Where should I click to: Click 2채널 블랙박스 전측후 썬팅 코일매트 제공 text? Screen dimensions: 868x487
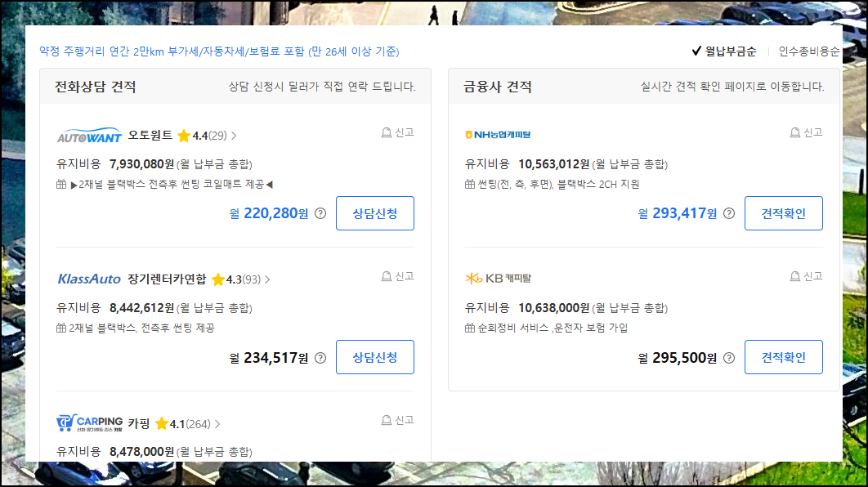coord(172,185)
